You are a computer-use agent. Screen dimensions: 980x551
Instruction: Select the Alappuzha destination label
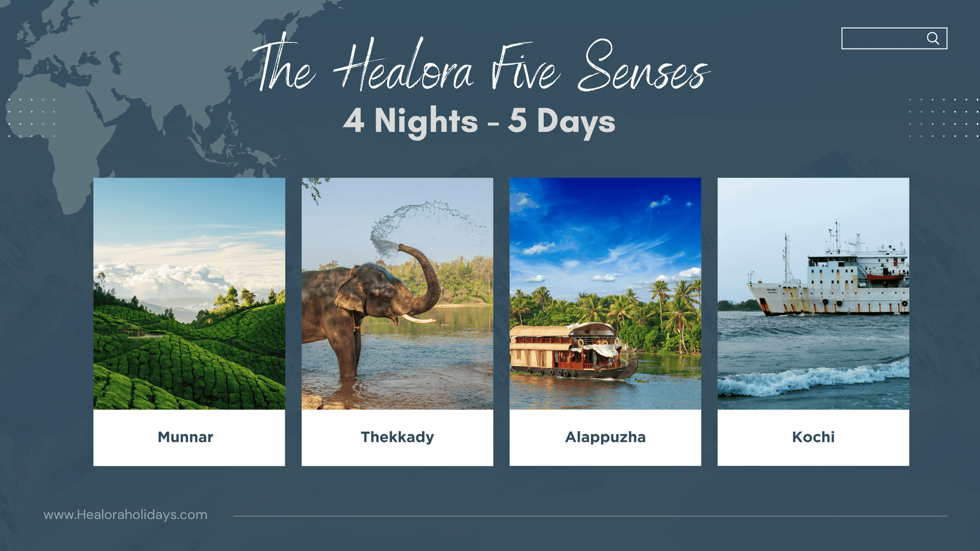click(605, 437)
